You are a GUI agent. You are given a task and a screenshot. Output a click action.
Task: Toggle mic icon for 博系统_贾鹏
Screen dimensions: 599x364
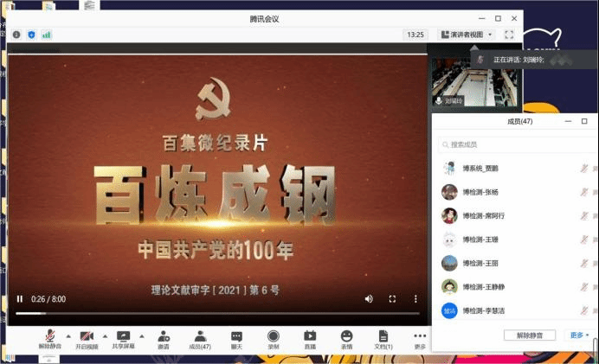pyautogui.click(x=584, y=169)
